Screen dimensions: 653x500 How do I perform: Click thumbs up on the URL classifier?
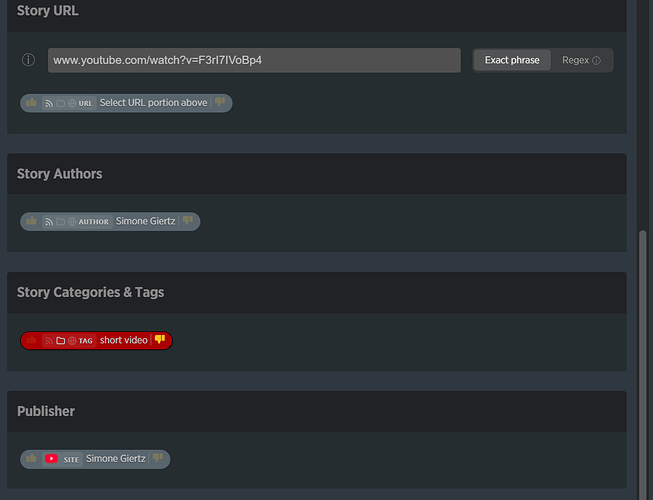32,103
